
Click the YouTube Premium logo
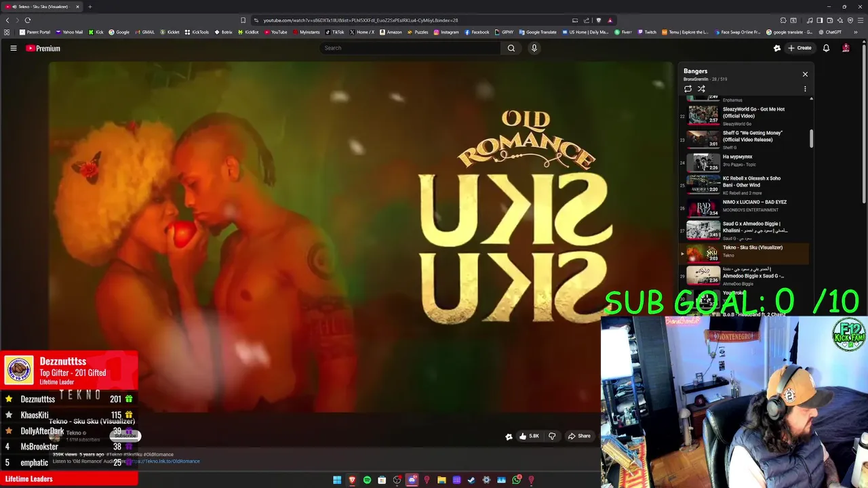[x=43, y=48]
